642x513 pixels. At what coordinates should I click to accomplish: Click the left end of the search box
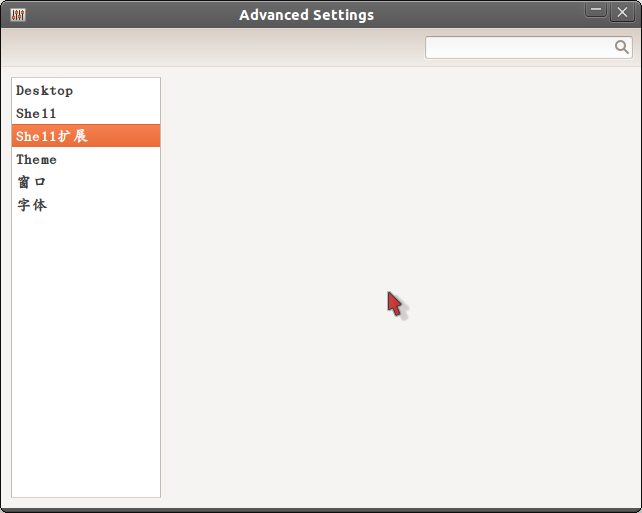point(436,47)
